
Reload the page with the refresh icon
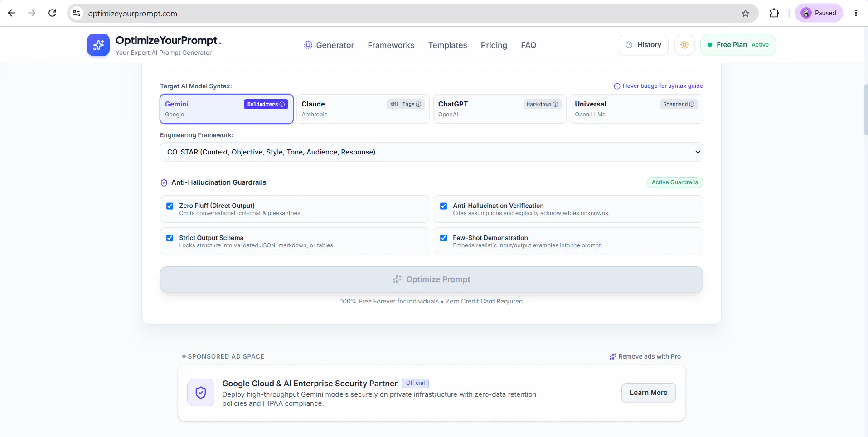[53, 13]
